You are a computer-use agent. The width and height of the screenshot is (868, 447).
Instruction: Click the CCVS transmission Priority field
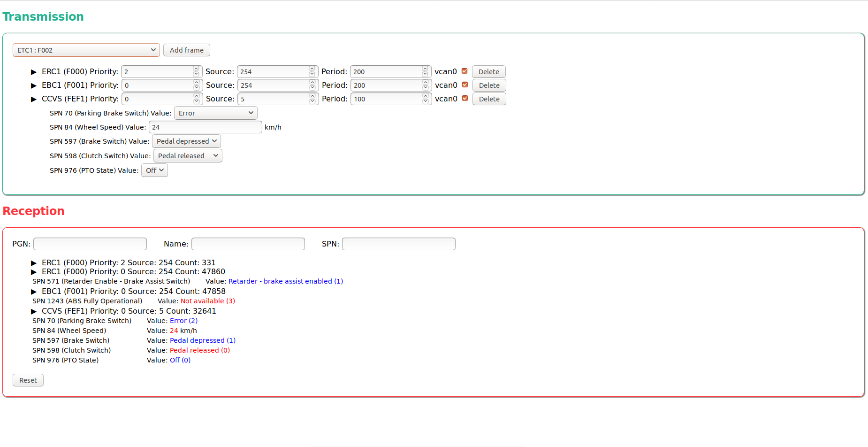(162, 99)
